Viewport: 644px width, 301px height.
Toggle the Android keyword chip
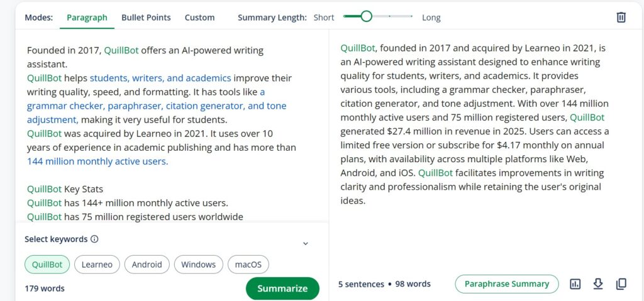tap(147, 265)
